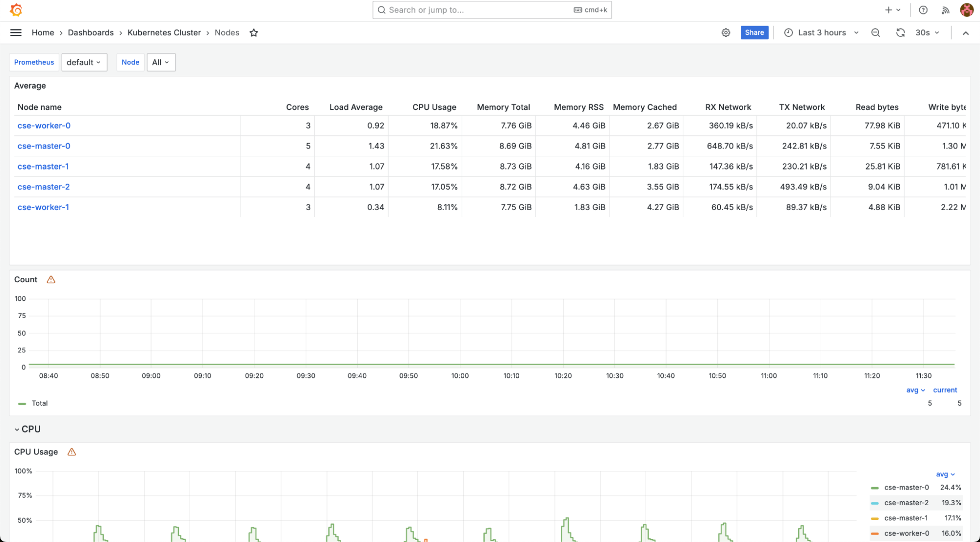Open the hamburger navigation menu
980x542 pixels.
[16, 33]
